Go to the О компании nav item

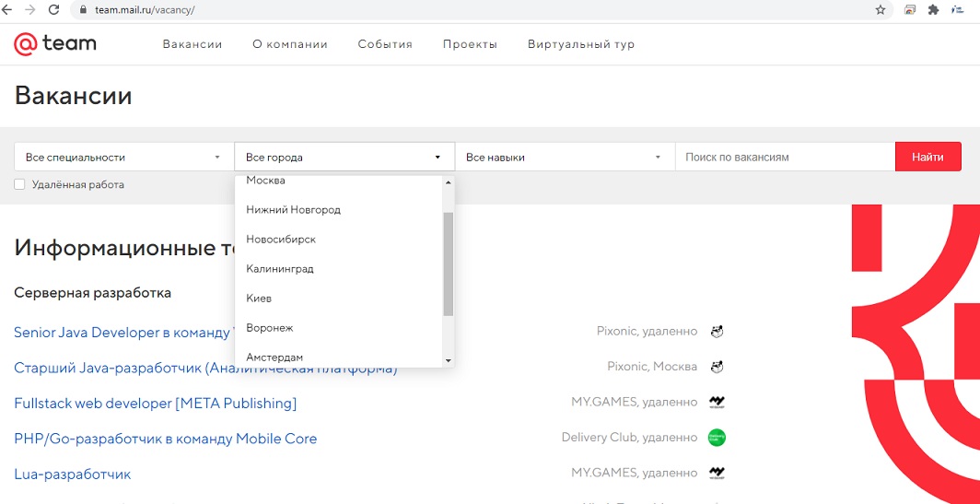click(290, 44)
